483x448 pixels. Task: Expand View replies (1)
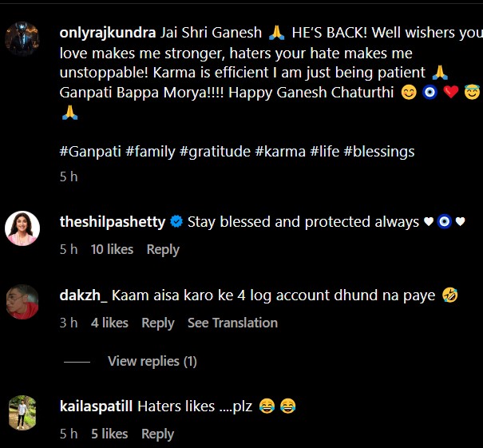(152, 361)
